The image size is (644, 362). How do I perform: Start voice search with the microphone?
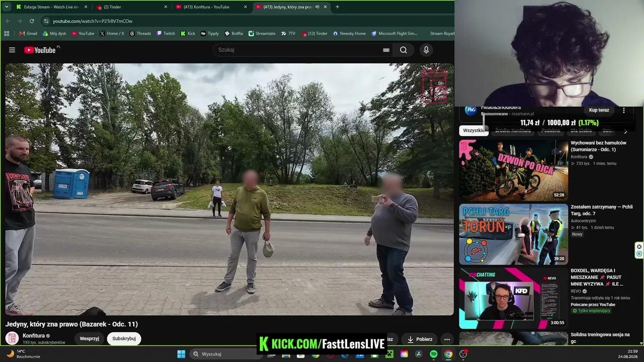426,50
